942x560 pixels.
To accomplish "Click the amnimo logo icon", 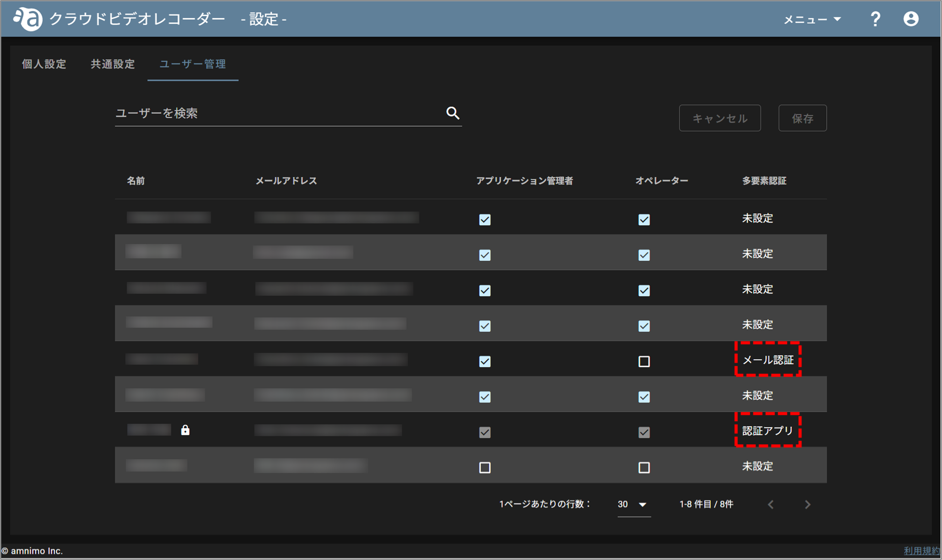I will (28, 19).
